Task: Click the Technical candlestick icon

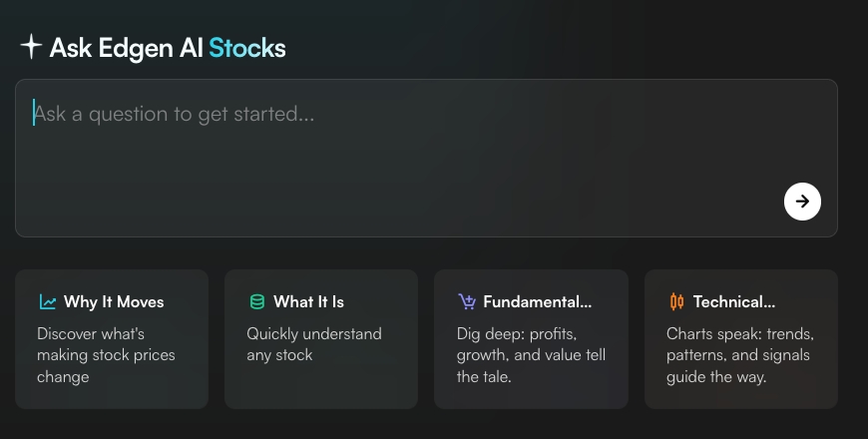Action: point(677,301)
